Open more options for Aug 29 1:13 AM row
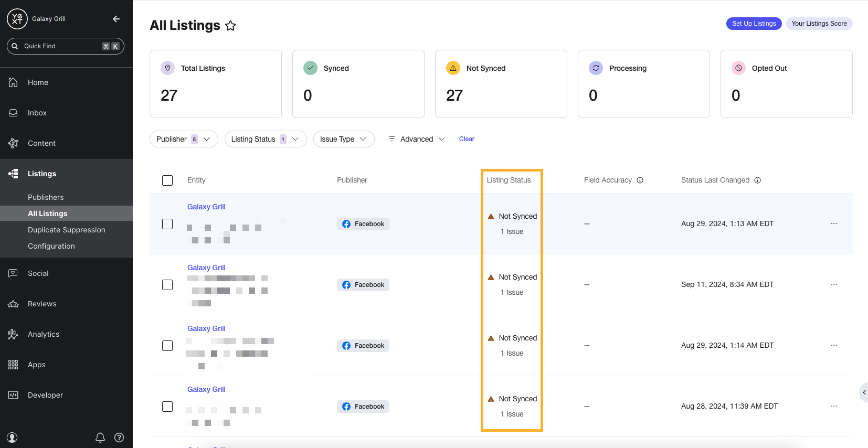This screenshot has width=868, height=448. (834, 223)
